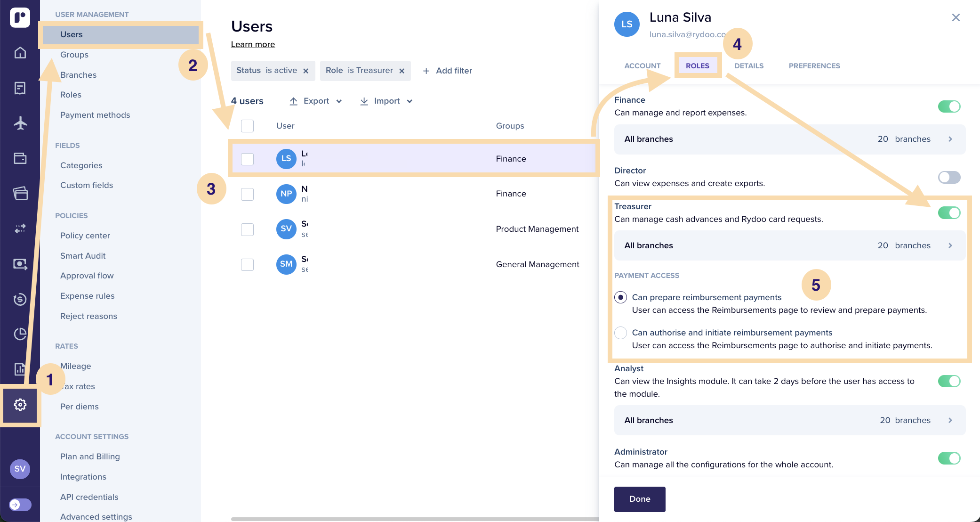Open the wallet icon in sidebar
This screenshot has height=522, width=980.
[x=20, y=158]
